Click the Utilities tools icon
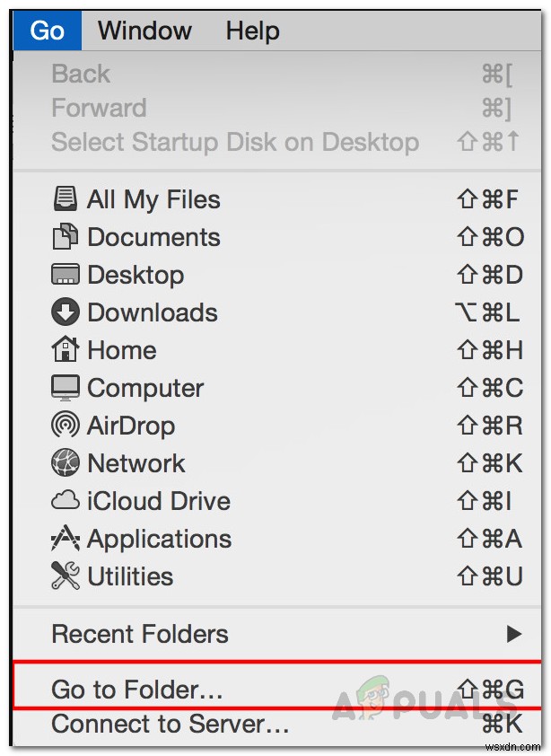Screen dimensions: 551x756 66,576
